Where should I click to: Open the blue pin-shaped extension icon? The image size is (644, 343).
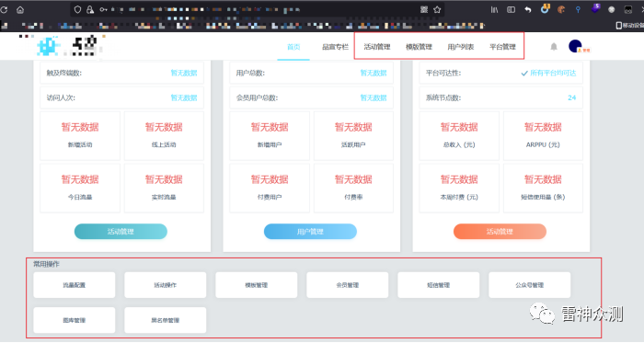(x=578, y=9)
